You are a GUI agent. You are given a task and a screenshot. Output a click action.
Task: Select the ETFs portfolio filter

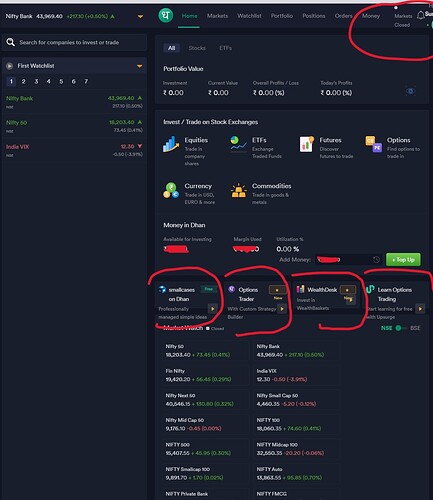[225, 48]
